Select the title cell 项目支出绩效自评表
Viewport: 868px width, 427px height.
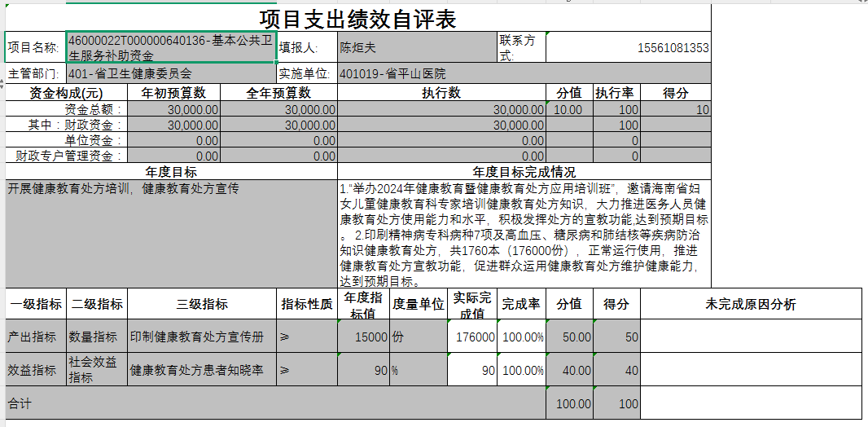[357, 19]
